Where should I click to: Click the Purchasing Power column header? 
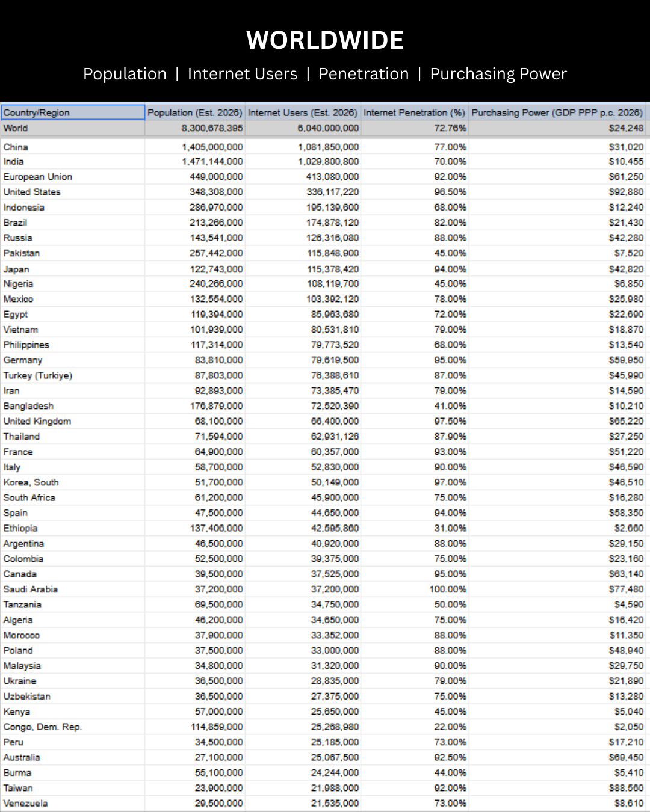[557, 112]
